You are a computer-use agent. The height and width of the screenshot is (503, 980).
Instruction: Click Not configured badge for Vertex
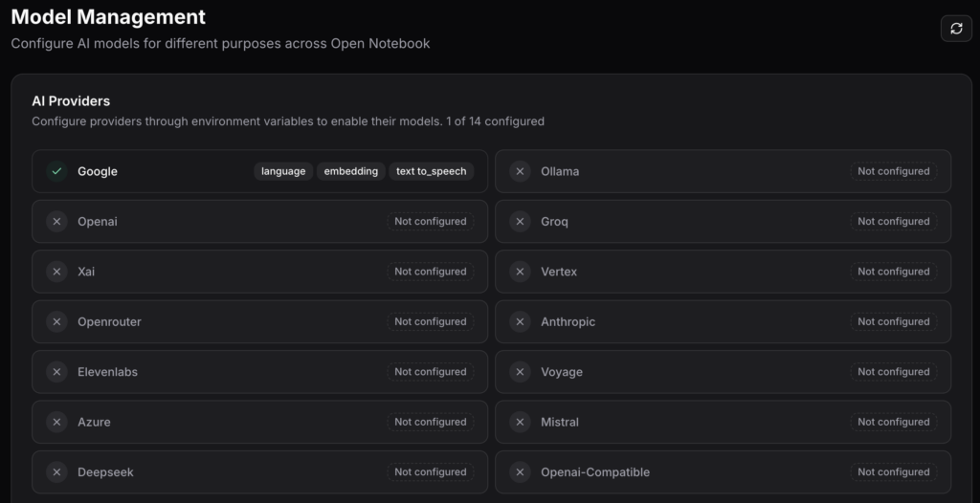[x=893, y=272]
